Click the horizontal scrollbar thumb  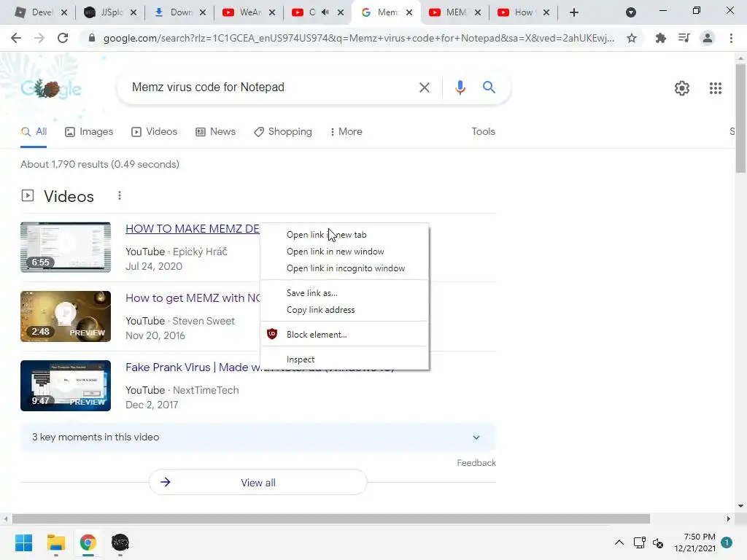point(331,518)
